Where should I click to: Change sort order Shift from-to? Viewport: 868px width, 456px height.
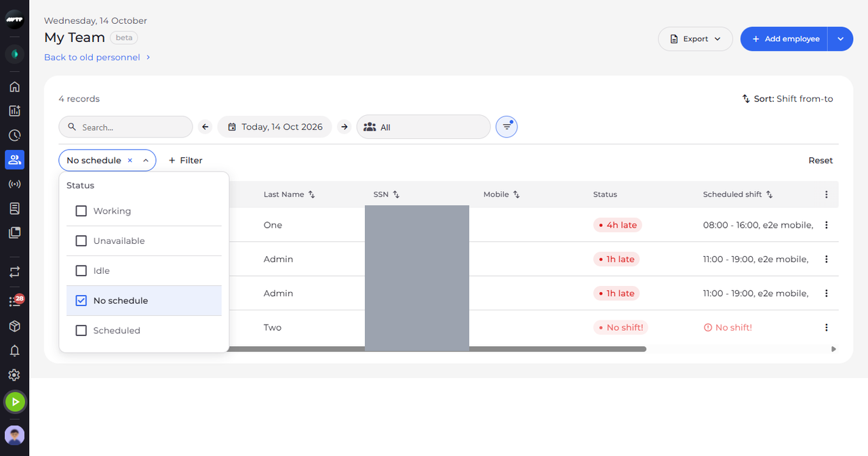787,99
